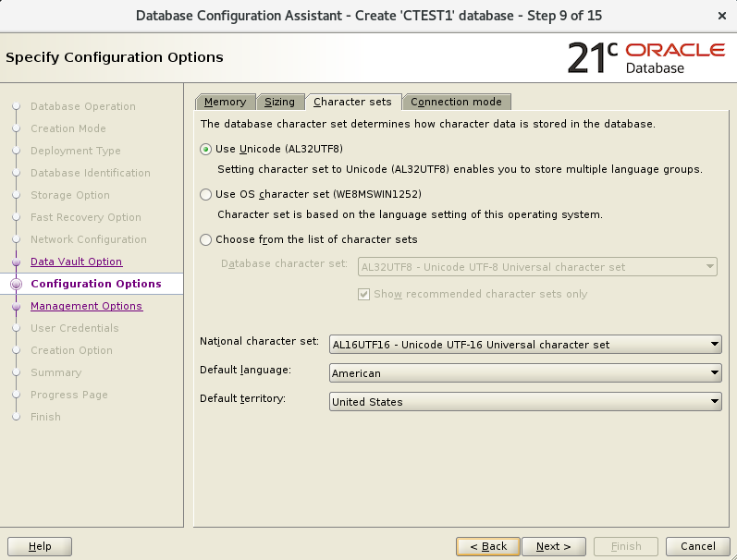The width and height of the screenshot is (737, 560).
Task: Click the disabled Finish button
Action: tap(626, 546)
